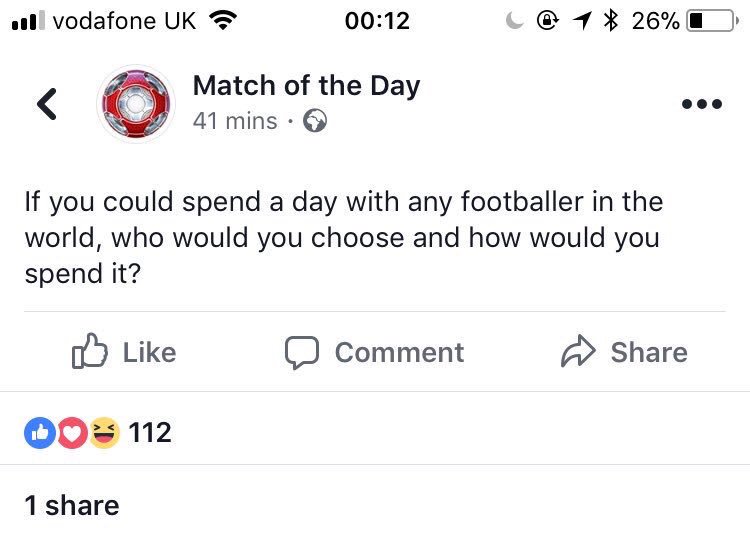750x548 pixels.
Task: Select the post text about footballers
Action: [344, 238]
